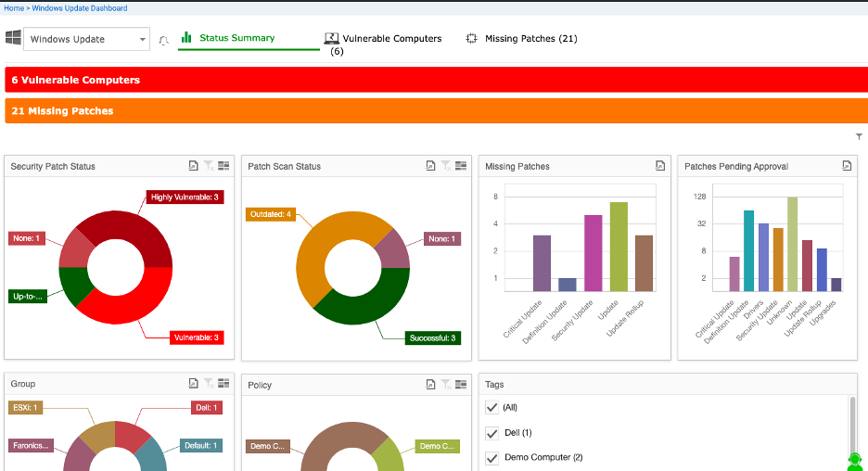Click the Successful: 3 label

pyautogui.click(x=433, y=338)
